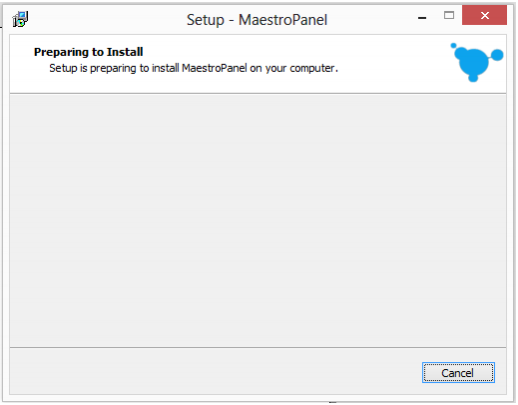The width and height of the screenshot is (518, 405).
Task: Minimize the Setup - MaestroPanel window
Action: pyautogui.click(x=422, y=18)
